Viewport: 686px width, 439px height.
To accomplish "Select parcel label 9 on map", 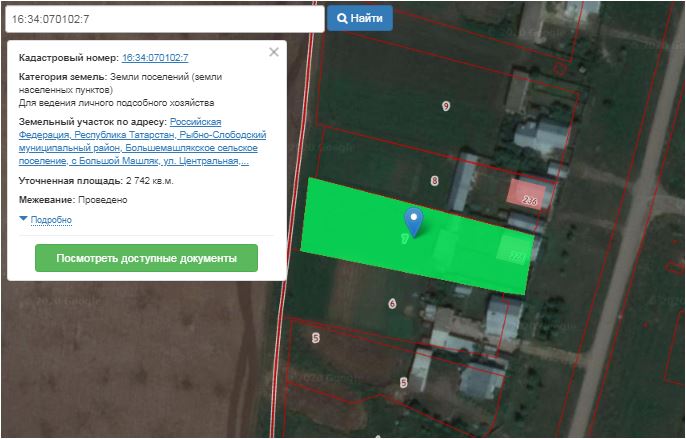I will [x=445, y=106].
